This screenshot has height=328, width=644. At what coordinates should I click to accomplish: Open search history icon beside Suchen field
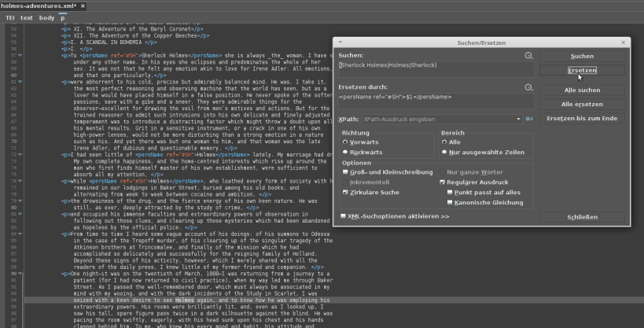(529, 56)
